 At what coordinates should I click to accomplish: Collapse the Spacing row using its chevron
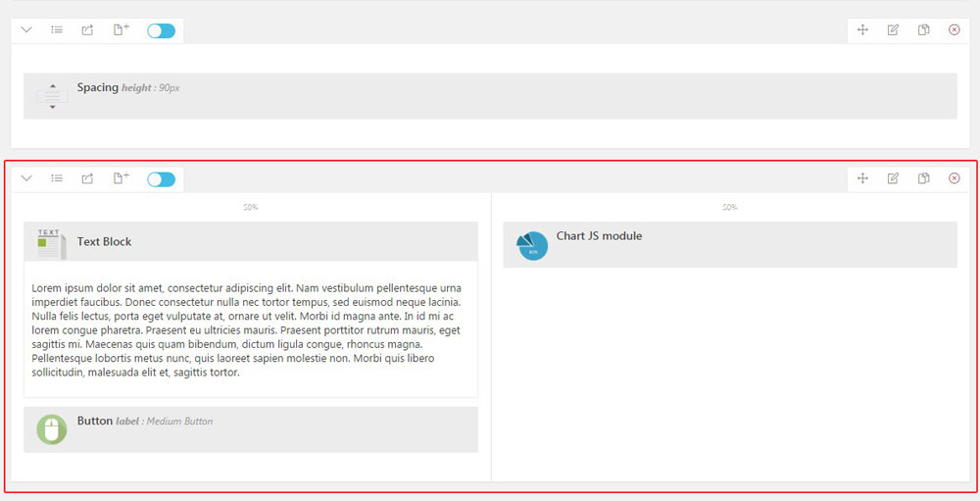click(x=26, y=30)
